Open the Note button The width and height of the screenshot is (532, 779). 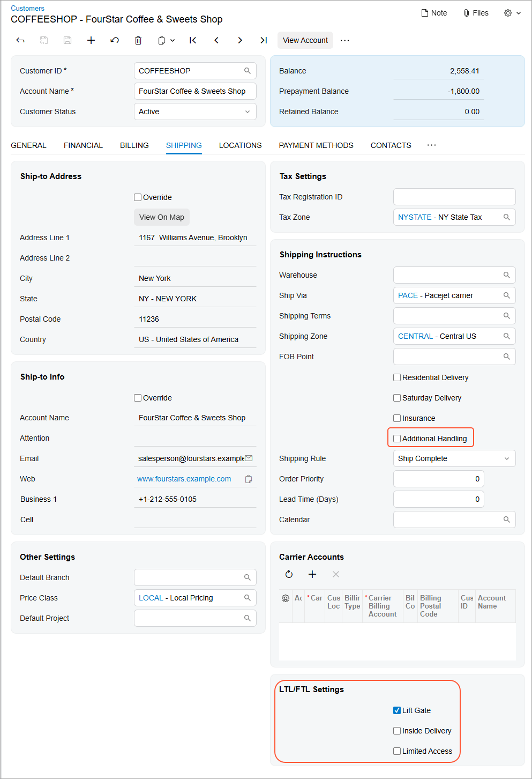click(434, 13)
